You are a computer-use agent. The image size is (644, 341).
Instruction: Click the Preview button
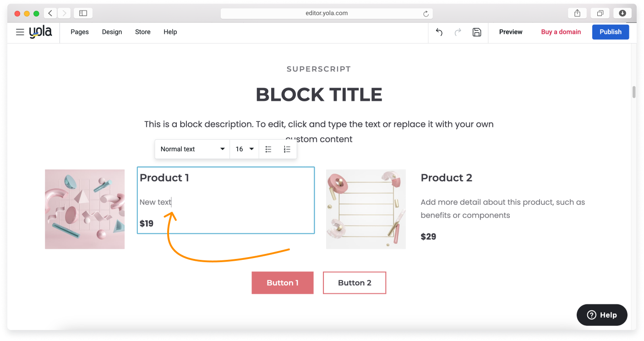pyautogui.click(x=511, y=32)
